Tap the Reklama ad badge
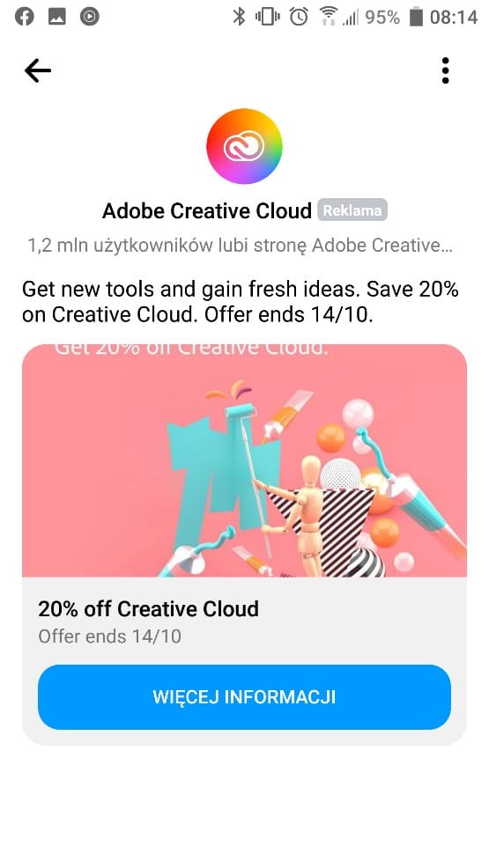The width and height of the screenshot is (489, 868). (x=352, y=210)
